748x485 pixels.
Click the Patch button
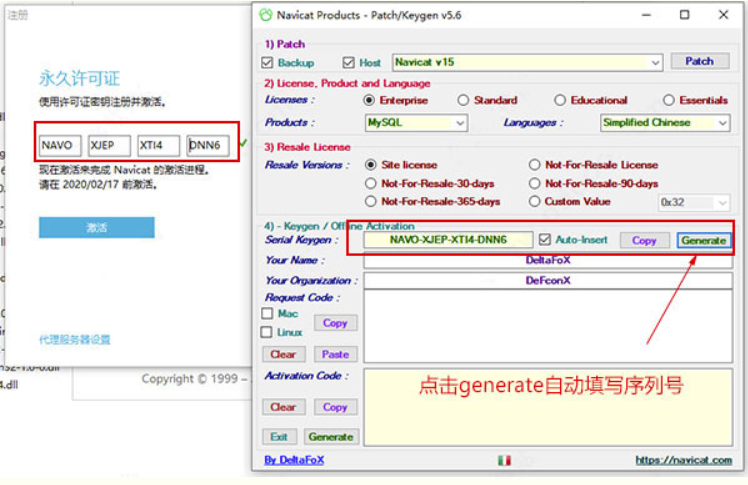699,61
